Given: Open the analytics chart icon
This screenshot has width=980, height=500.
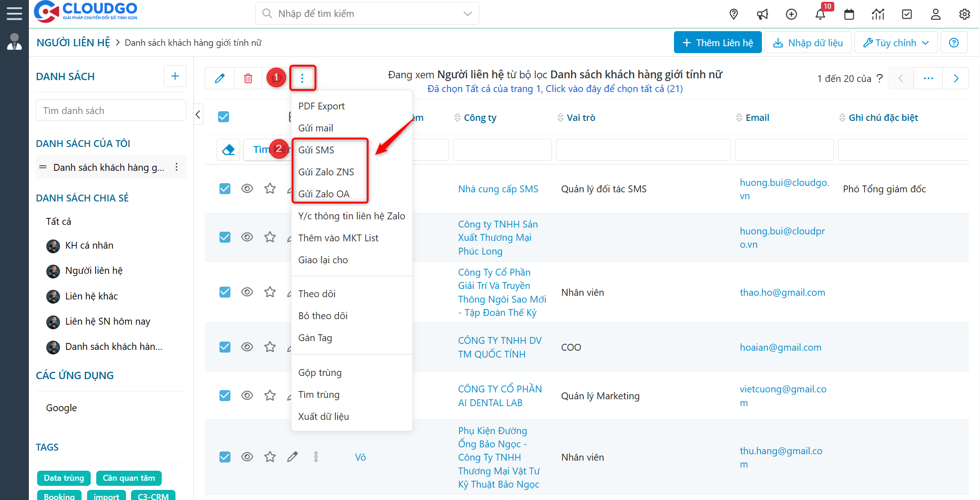Looking at the screenshot, I should coord(878,15).
